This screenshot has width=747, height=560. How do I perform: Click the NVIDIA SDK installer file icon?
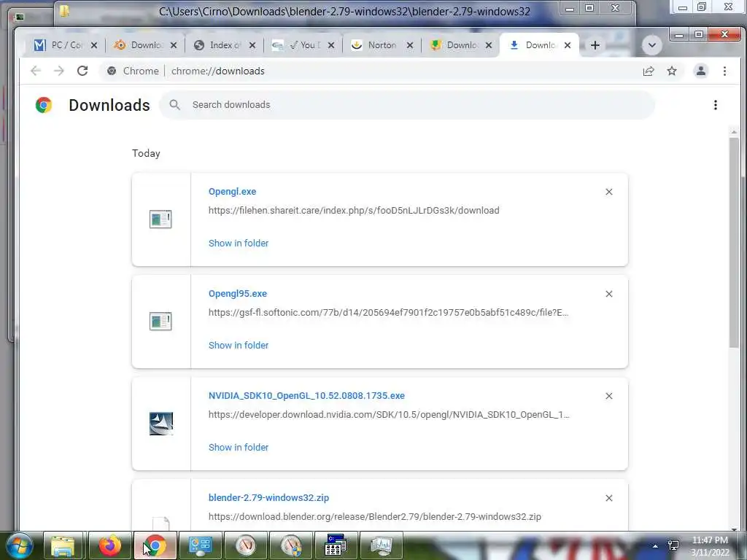coord(161,424)
